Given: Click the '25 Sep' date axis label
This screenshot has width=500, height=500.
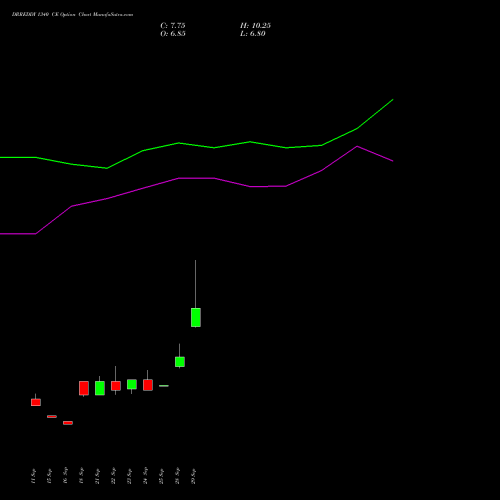Looking at the screenshot, I should (161, 476).
